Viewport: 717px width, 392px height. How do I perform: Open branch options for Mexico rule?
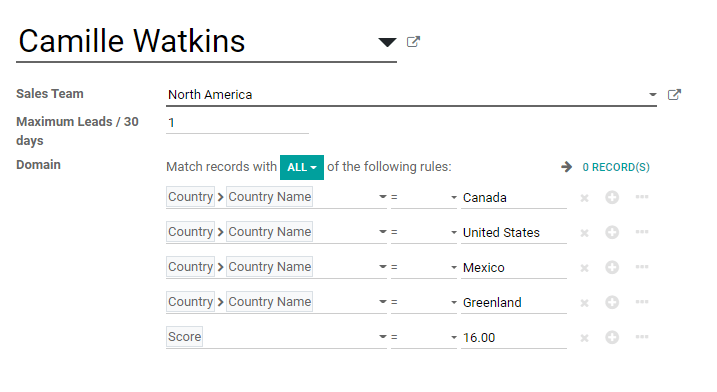(x=642, y=267)
